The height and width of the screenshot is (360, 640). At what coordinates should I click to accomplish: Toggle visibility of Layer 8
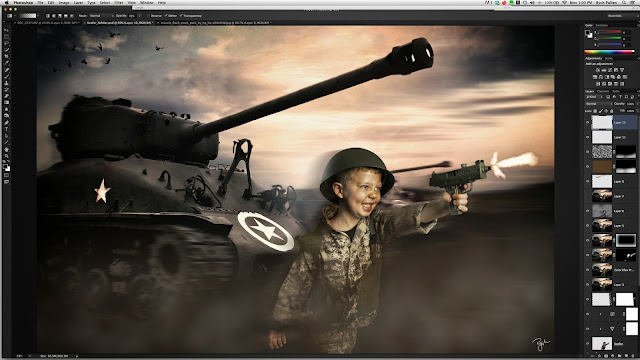pos(588,181)
